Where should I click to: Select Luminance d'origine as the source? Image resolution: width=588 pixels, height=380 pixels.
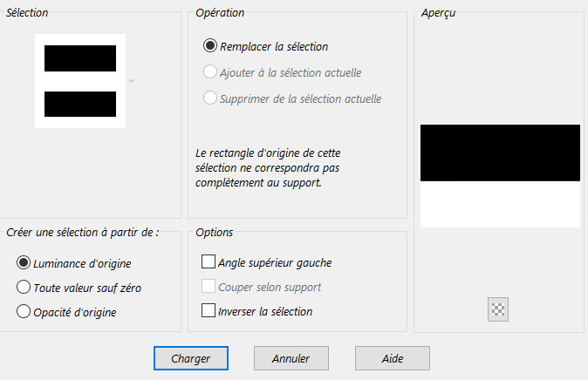click(x=24, y=262)
